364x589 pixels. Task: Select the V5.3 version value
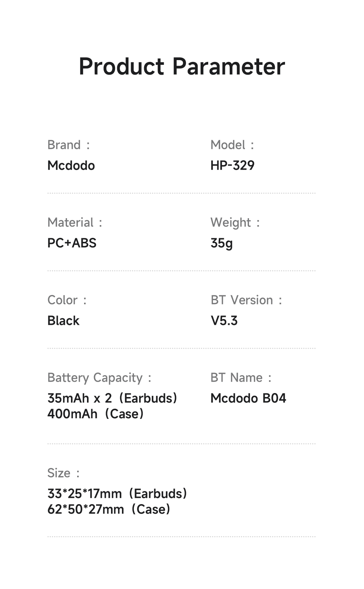tap(224, 321)
